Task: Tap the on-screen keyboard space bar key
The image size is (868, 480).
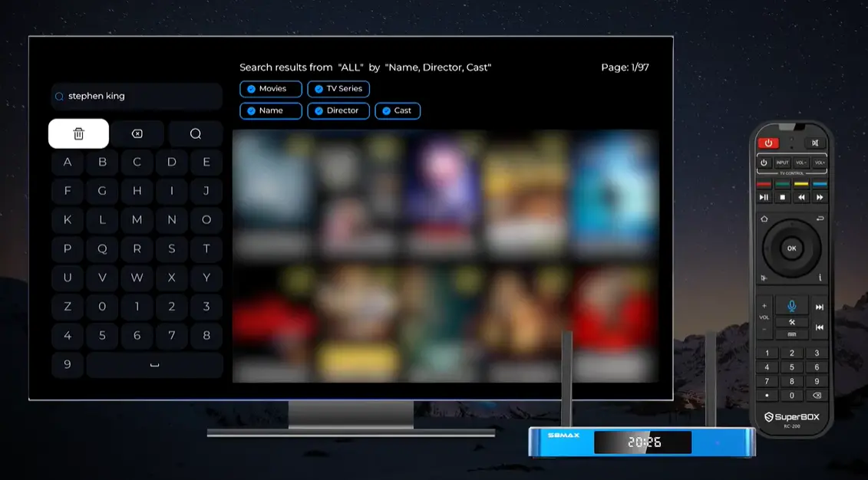Action: coord(154,364)
